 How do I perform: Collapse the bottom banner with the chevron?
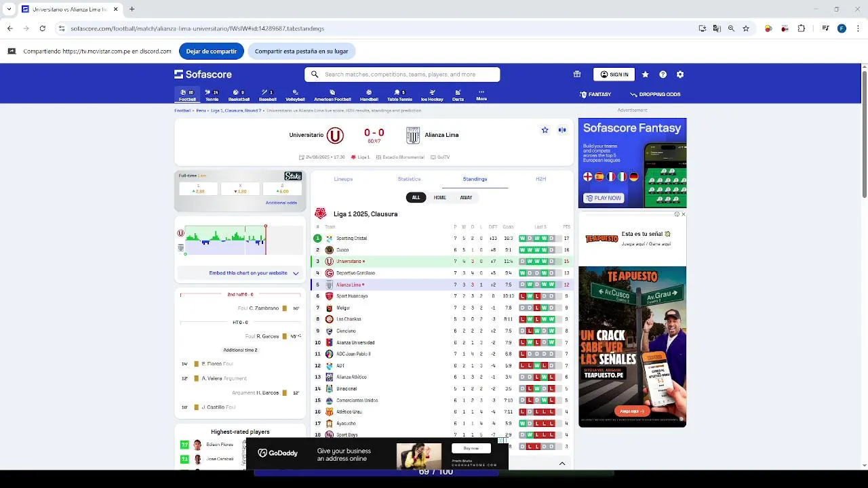[x=561, y=464]
